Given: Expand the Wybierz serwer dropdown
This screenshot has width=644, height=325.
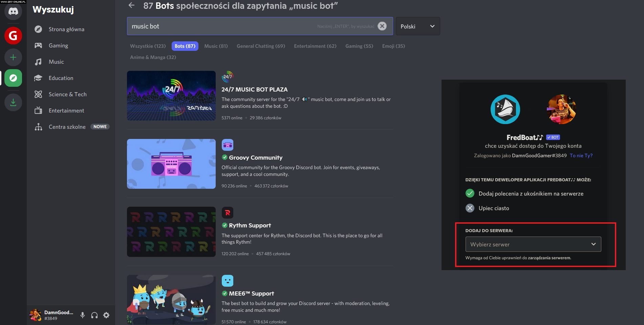Looking at the screenshot, I should 533,244.
